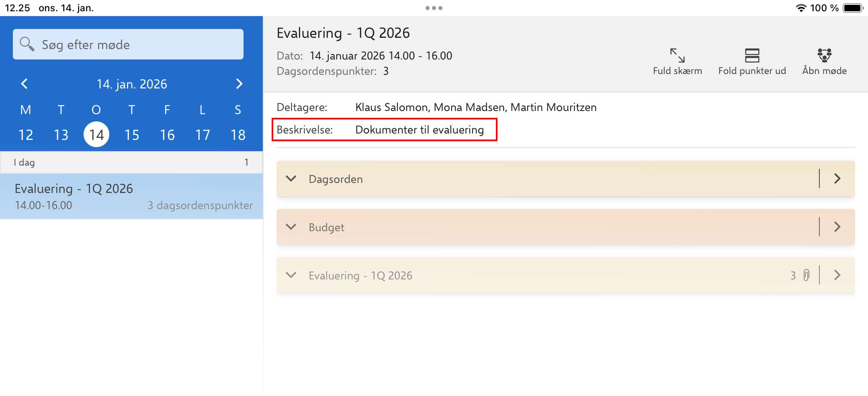Open meeting with Åbn møde icon

824,55
